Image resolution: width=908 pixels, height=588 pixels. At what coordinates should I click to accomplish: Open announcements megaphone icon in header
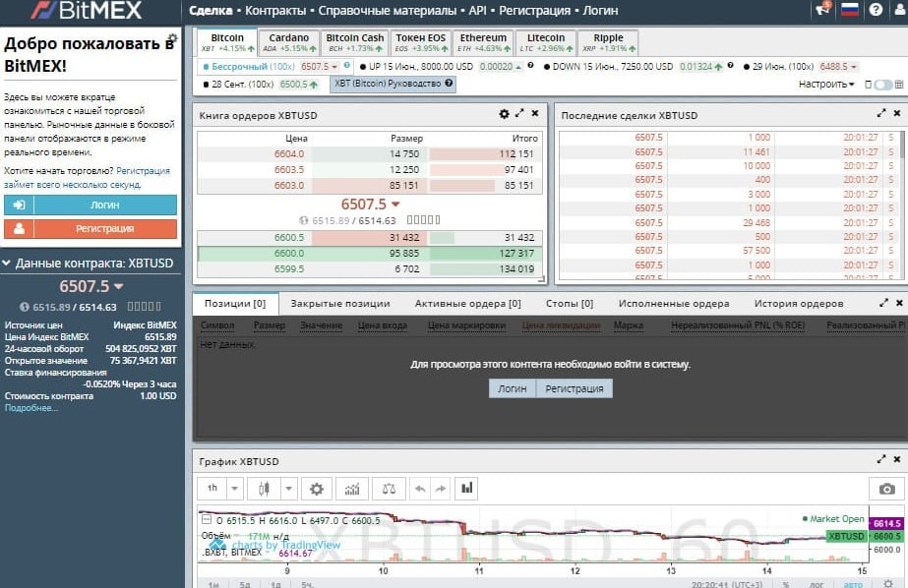click(822, 9)
